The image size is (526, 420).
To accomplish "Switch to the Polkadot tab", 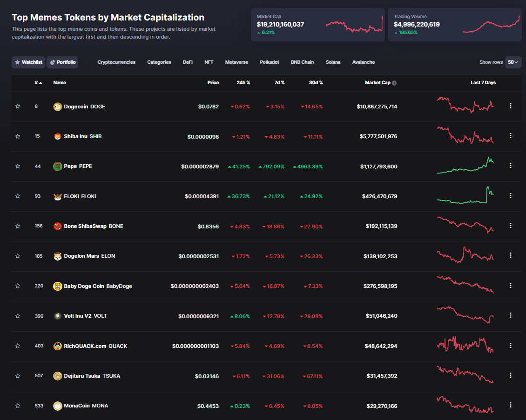I will tap(270, 62).
